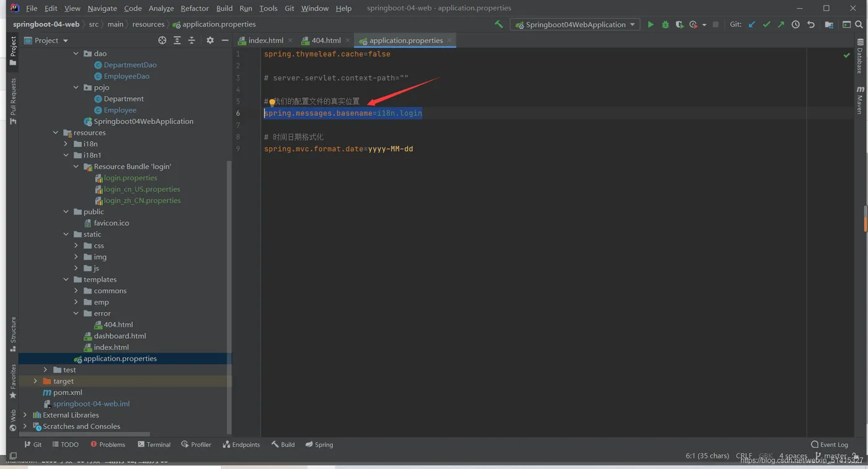Click Collapse All in Project panel
Screen dimensions: 868x469
tap(192, 40)
